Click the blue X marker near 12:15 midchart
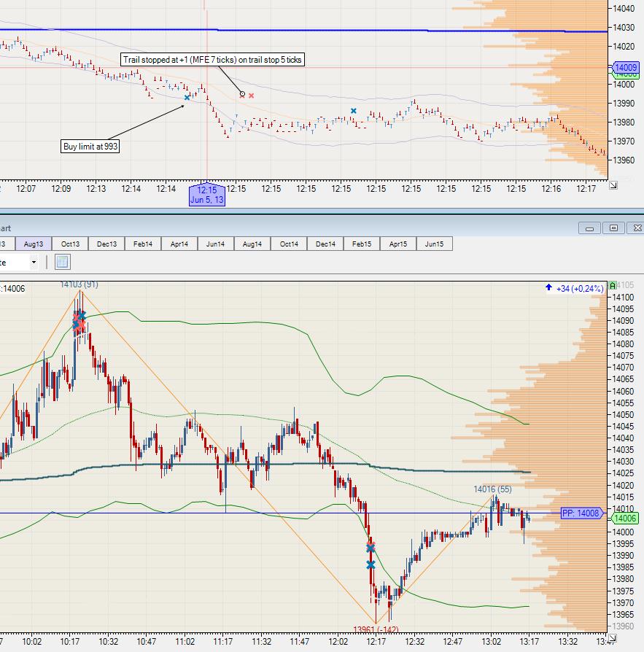644x652 pixels. coord(354,111)
